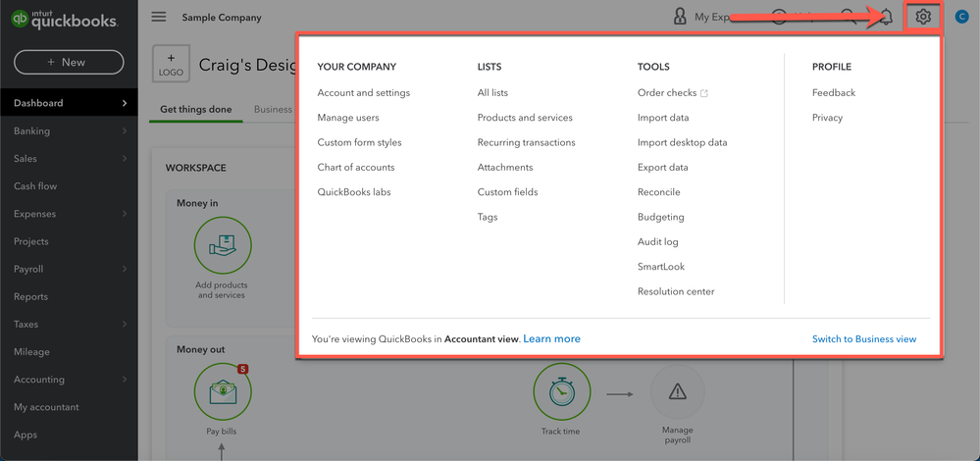
Task: Click the + New button
Action: (69, 62)
